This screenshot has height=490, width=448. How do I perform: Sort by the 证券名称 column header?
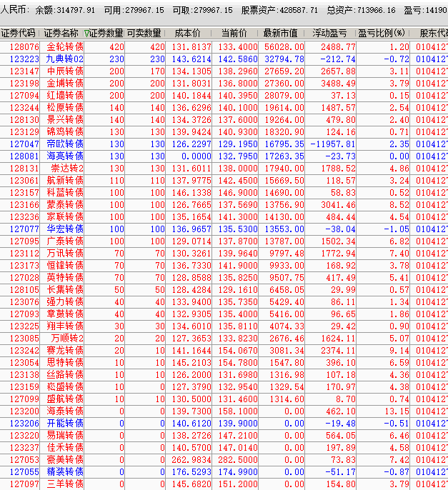[61, 33]
